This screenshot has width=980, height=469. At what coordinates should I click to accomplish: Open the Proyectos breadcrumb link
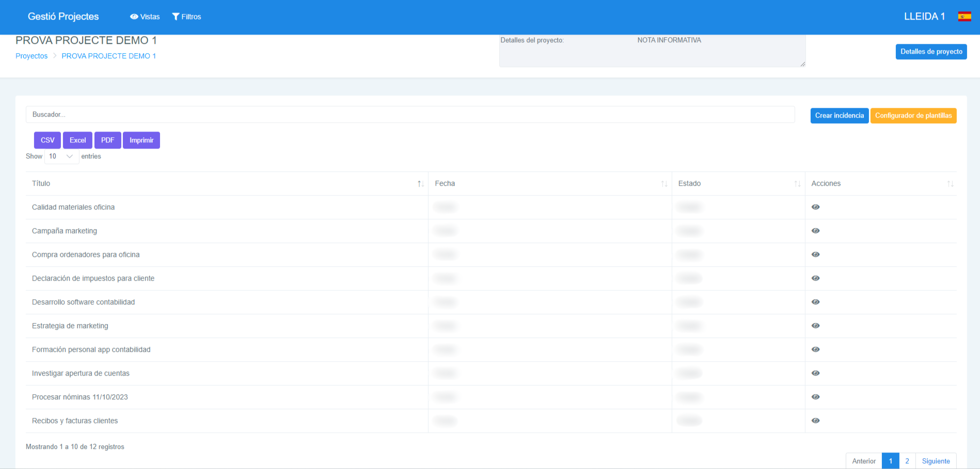click(x=31, y=56)
